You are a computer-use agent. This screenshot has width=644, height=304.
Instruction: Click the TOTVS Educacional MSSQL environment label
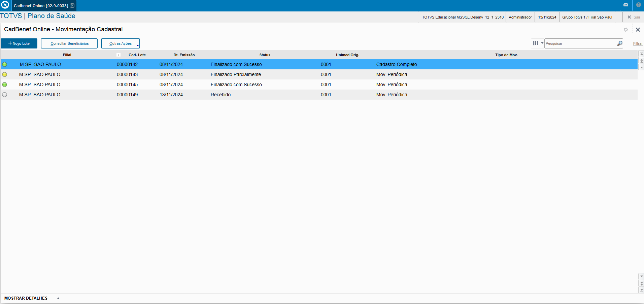[463, 17]
